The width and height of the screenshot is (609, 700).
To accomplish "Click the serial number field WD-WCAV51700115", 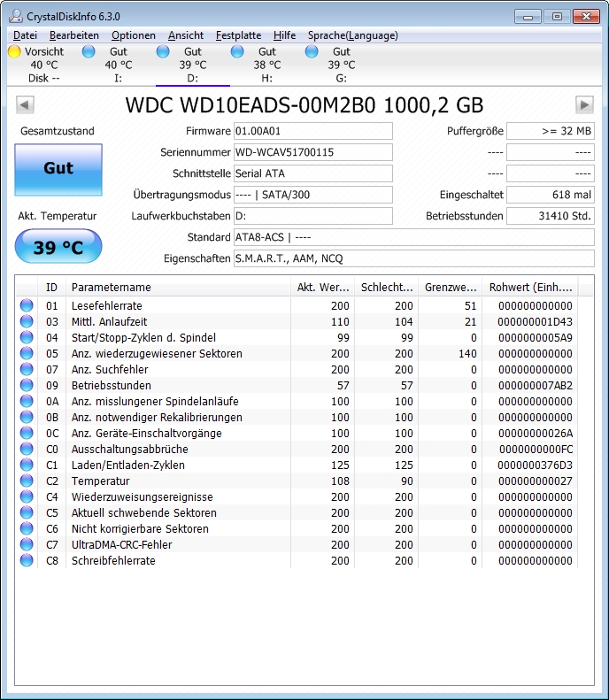I will tap(313, 152).
